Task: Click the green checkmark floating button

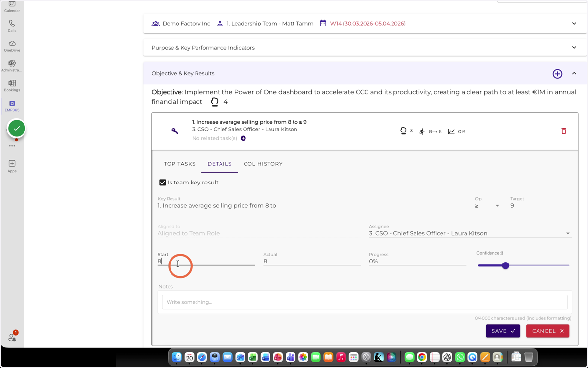Action: [x=17, y=129]
